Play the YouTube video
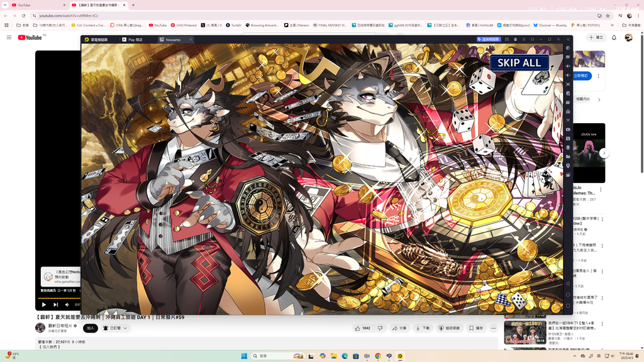Screen dimensions: 644x362 coord(44,305)
